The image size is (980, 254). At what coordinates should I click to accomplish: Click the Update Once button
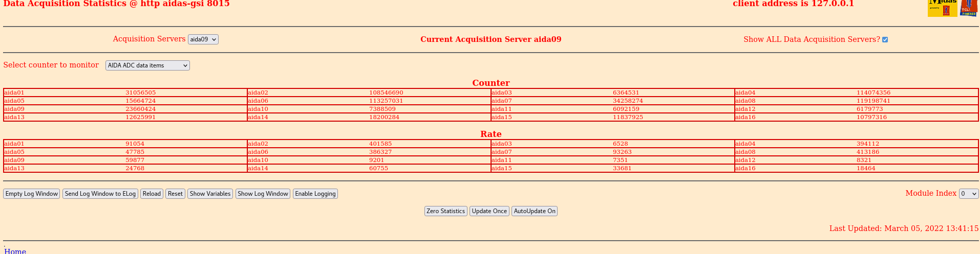[489, 211]
